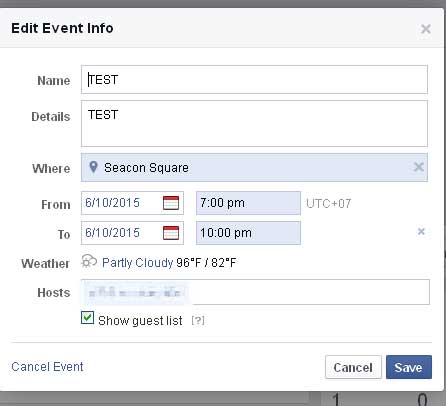
Task: Remove the end time row
Action: [x=421, y=231]
